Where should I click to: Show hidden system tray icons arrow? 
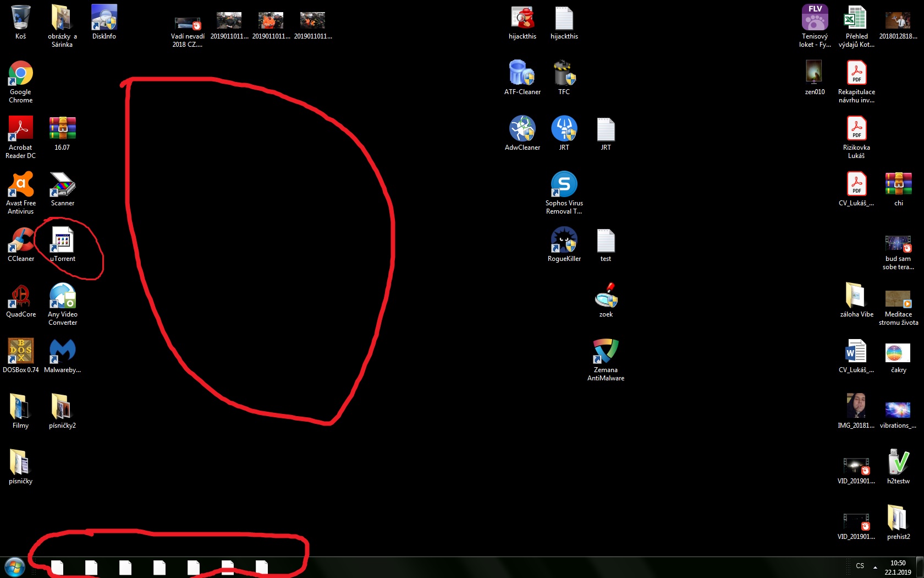click(875, 567)
